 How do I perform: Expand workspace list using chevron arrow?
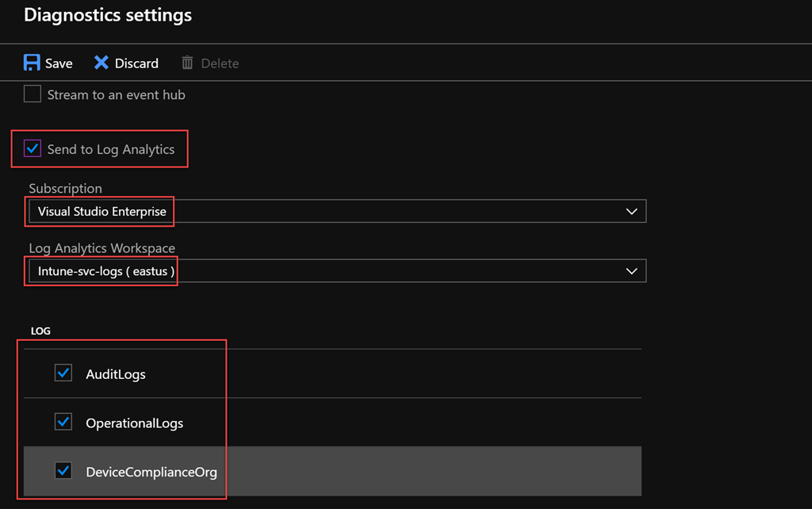[631, 271]
